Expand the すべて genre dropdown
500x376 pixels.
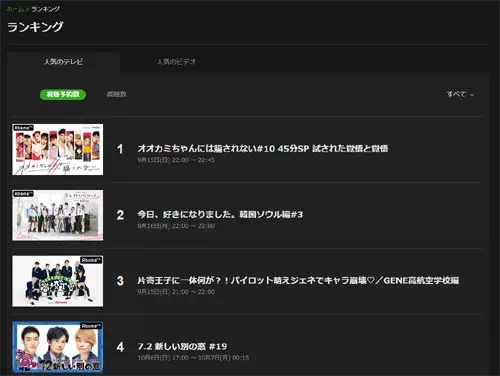point(460,94)
